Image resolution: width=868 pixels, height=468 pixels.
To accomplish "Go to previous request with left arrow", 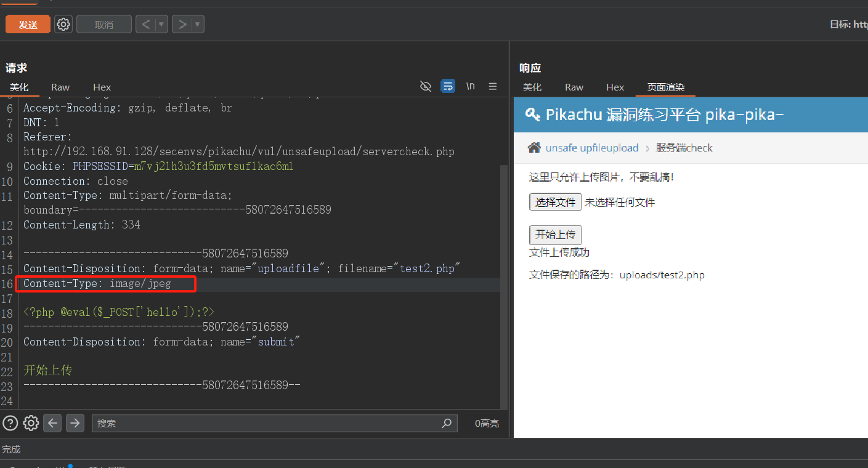I will click(145, 25).
